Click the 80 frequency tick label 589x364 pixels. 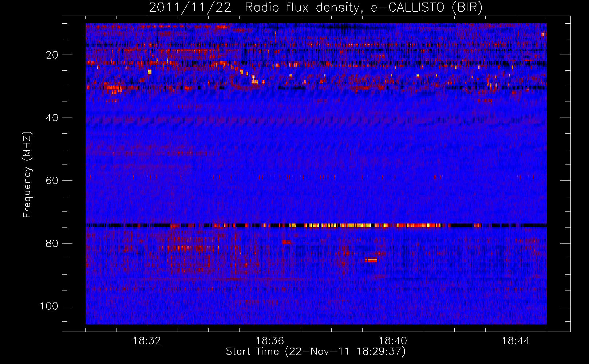(52, 243)
